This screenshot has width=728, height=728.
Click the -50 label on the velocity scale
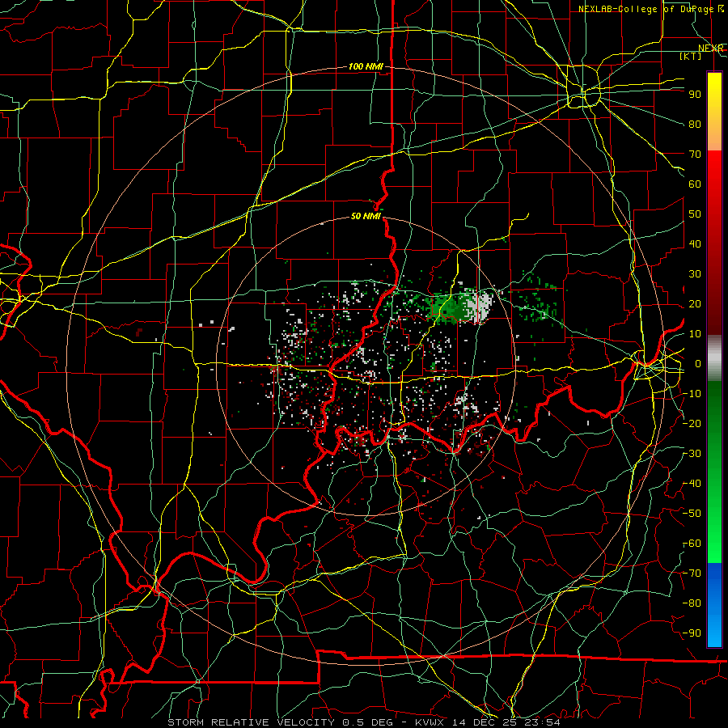[692, 514]
